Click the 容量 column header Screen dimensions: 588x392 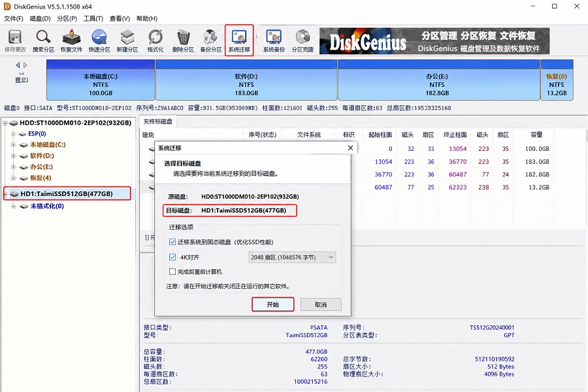(536, 135)
